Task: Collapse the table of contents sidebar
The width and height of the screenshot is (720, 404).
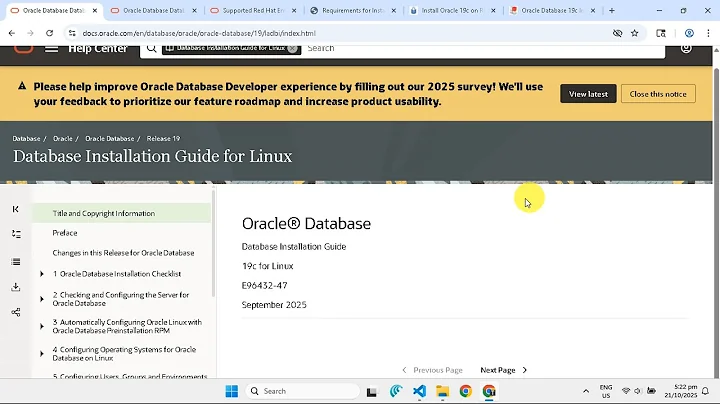Action: (x=16, y=209)
